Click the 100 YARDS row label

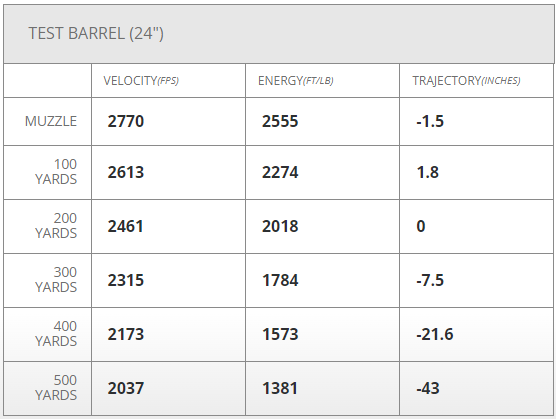point(56,172)
